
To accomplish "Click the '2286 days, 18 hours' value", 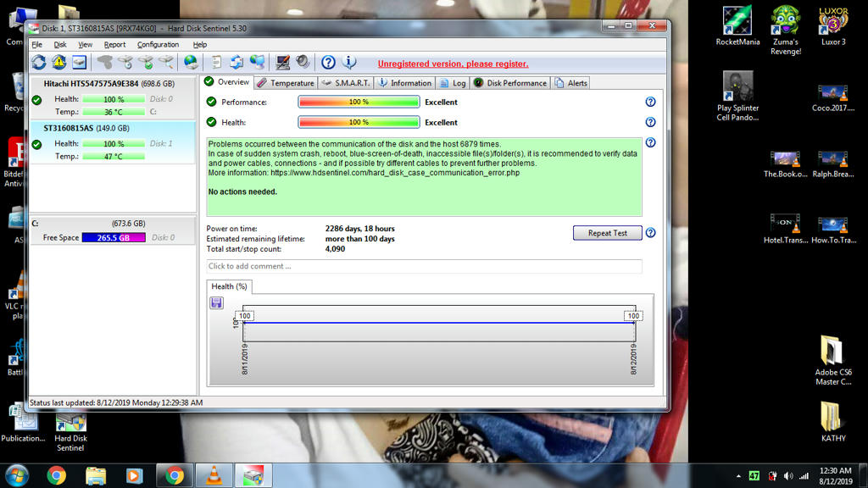I will (359, 229).
